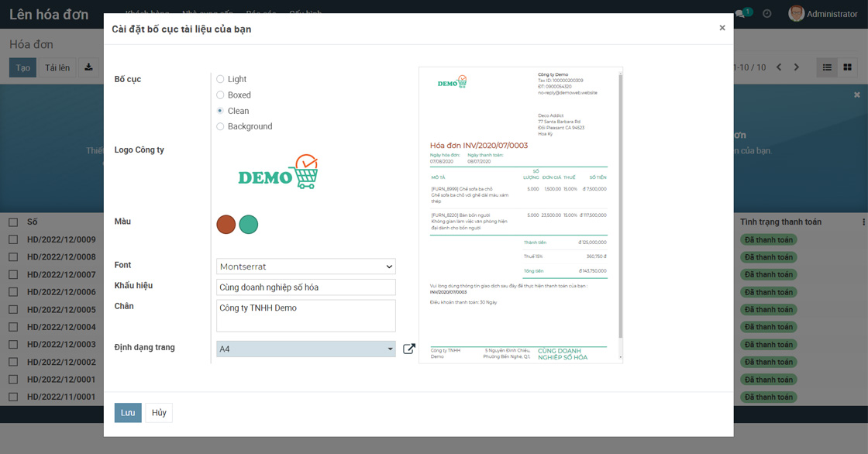This screenshot has height=454, width=868.
Task: Click the Khẩu hiệu text field
Action: click(x=306, y=287)
